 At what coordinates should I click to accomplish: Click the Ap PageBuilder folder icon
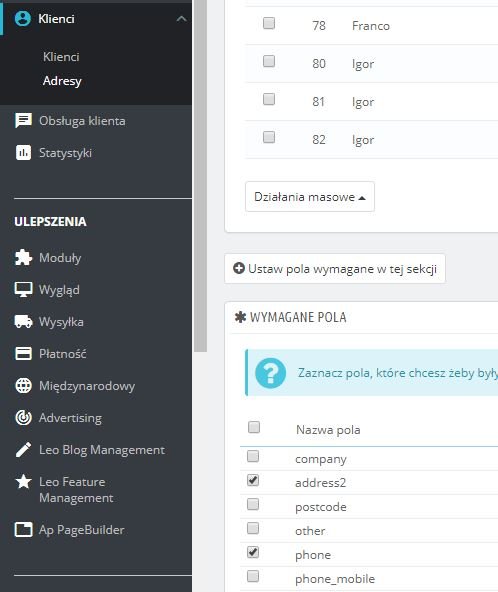pyautogui.click(x=23, y=530)
